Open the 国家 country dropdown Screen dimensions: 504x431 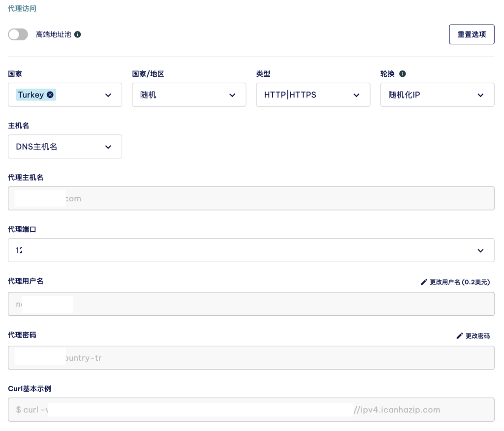65,95
